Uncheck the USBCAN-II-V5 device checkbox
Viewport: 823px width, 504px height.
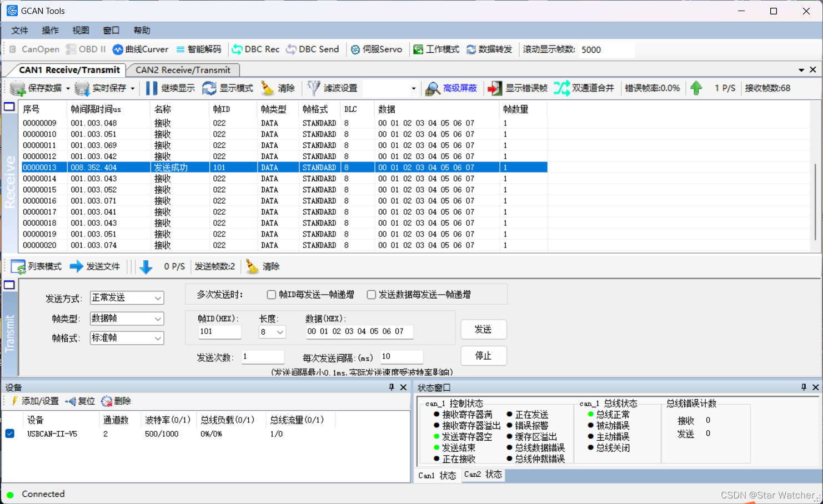10,434
